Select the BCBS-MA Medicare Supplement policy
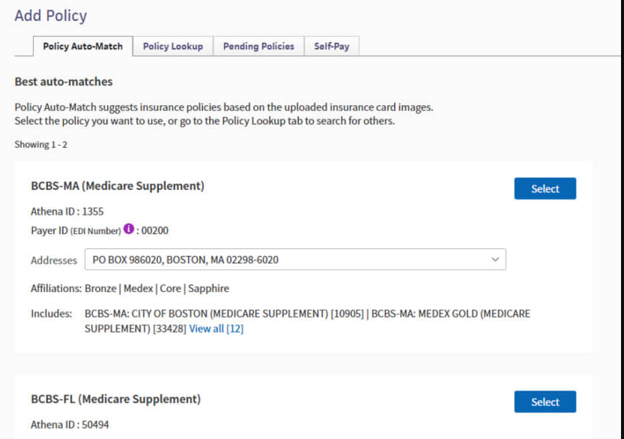624x439 pixels. [545, 189]
